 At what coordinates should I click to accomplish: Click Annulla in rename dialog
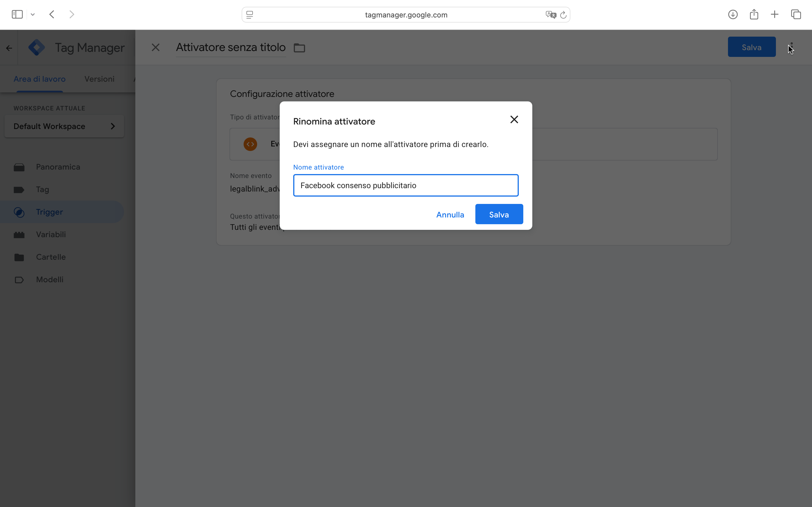coord(450,215)
